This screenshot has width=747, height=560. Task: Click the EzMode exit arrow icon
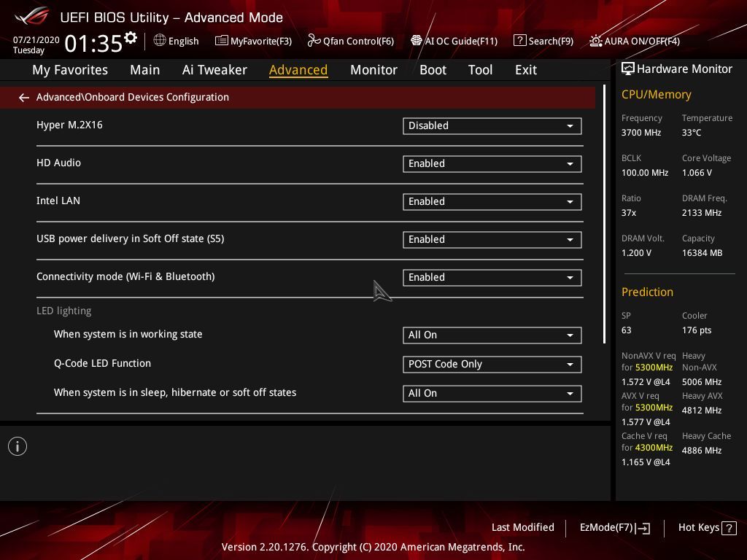click(643, 528)
